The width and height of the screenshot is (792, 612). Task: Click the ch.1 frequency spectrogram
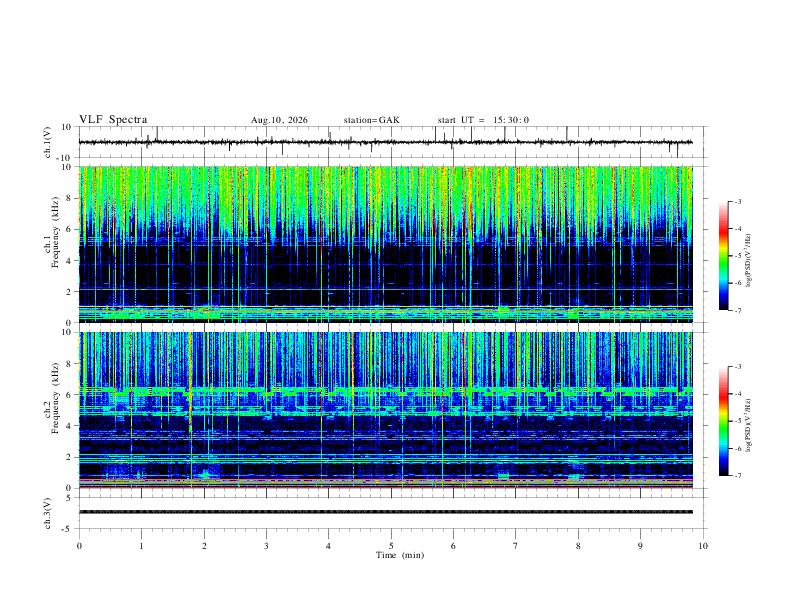(386, 244)
